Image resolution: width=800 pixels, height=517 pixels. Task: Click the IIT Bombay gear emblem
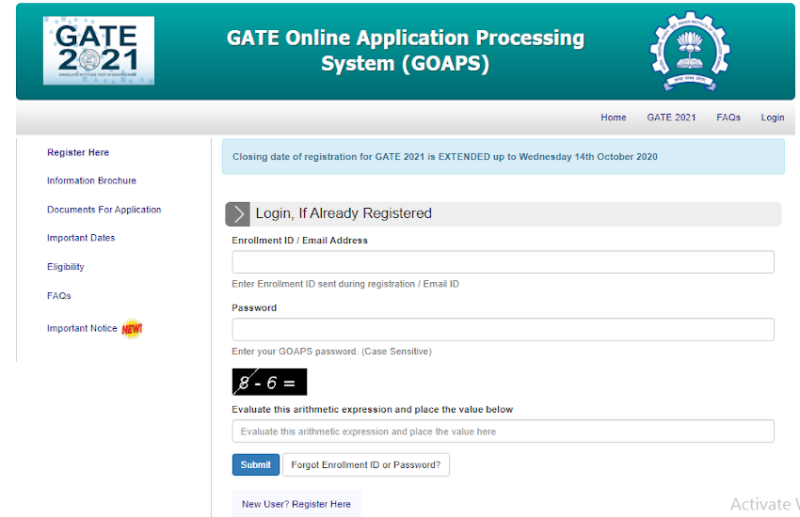(x=689, y=50)
